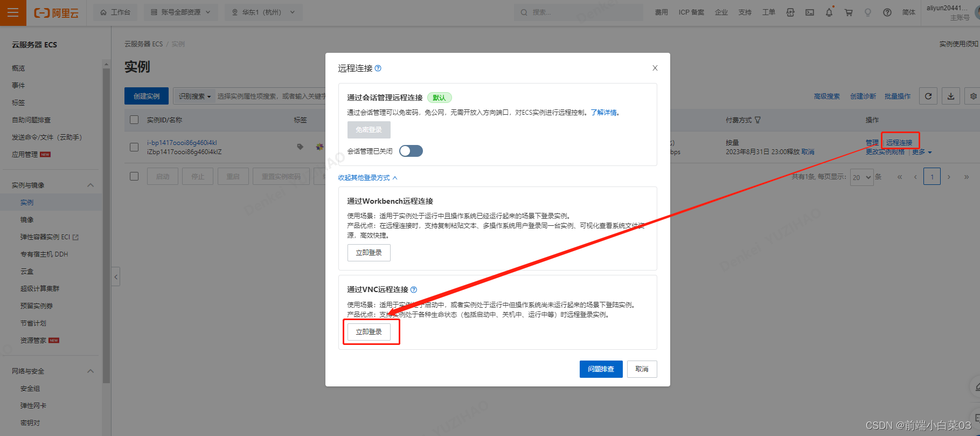Open 工作台 in the top bar
The width and height of the screenshot is (980, 436).
click(115, 12)
